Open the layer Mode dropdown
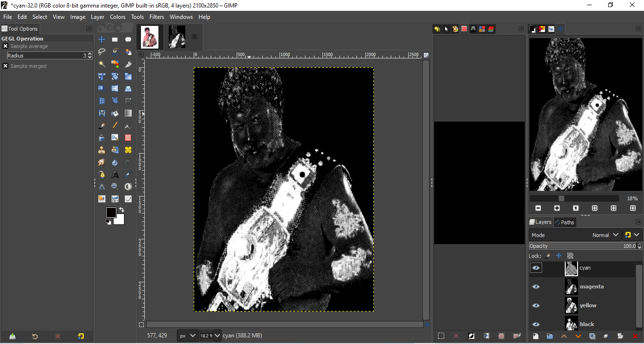The image size is (644, 344). pos(575,235)
